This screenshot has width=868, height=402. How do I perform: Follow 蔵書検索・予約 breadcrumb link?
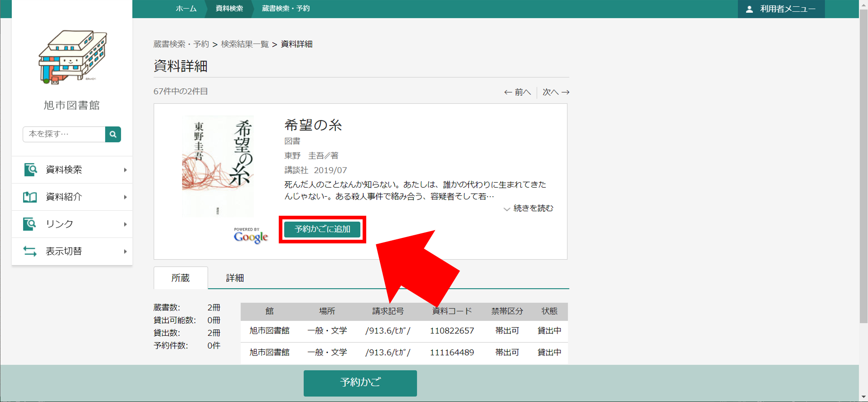(181, 44)
